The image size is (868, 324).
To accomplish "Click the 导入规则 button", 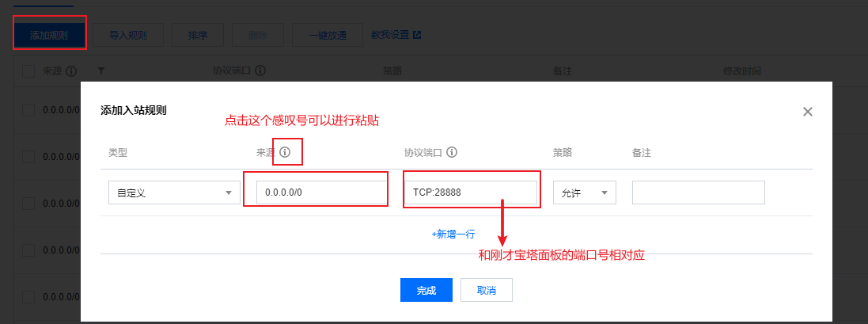I will coord(128,35).
